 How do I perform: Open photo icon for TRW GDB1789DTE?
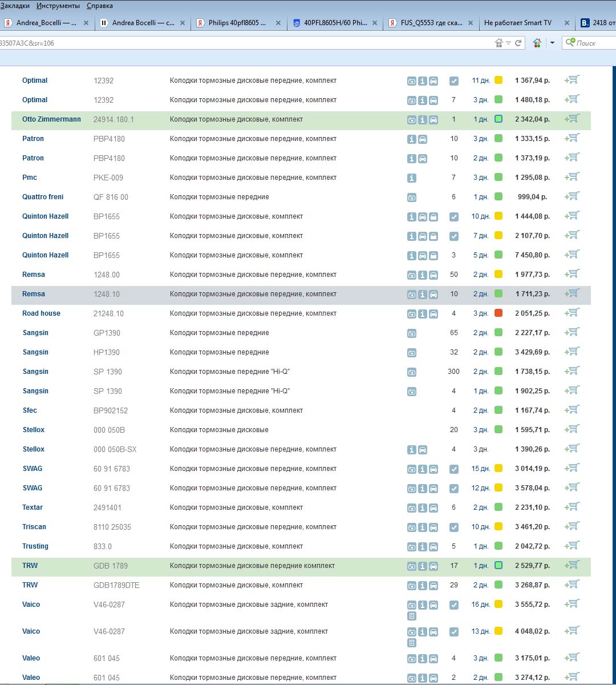412,586
